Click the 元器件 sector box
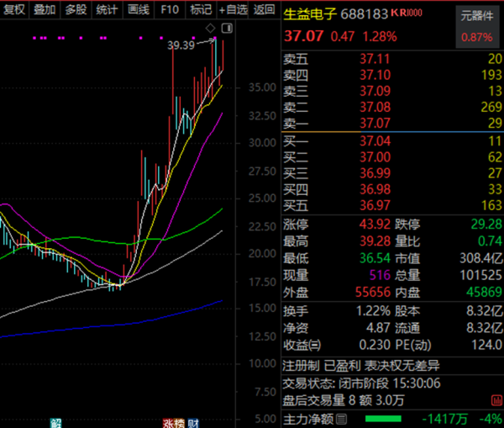The image size is (504, 428). click(x=477, y=27)
